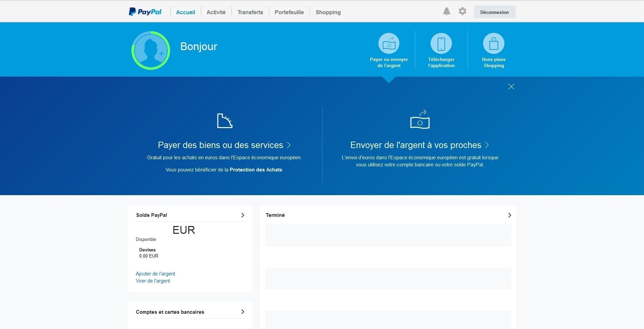Click the Disponible label
Image resolution: width=644 pixels, height=329 pixels.
146,240
